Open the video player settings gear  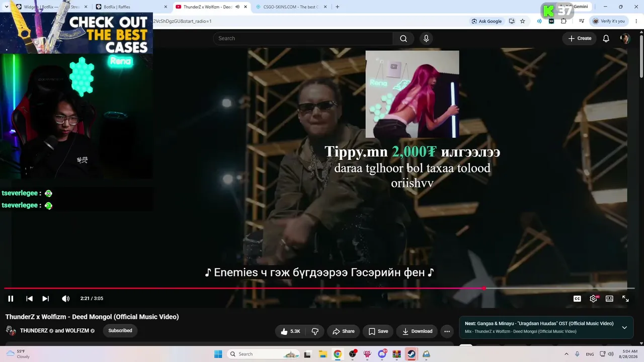tap(594, 299)
